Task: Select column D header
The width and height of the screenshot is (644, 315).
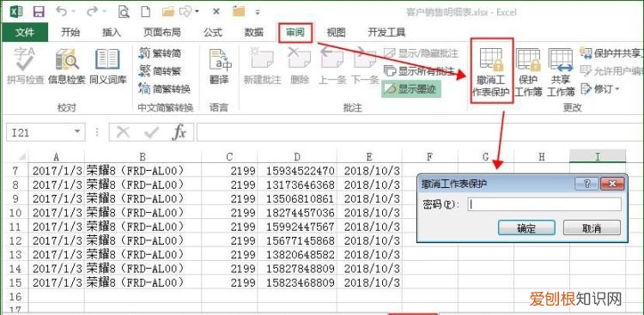Action: pyautogui.click(x=297, y=156)
